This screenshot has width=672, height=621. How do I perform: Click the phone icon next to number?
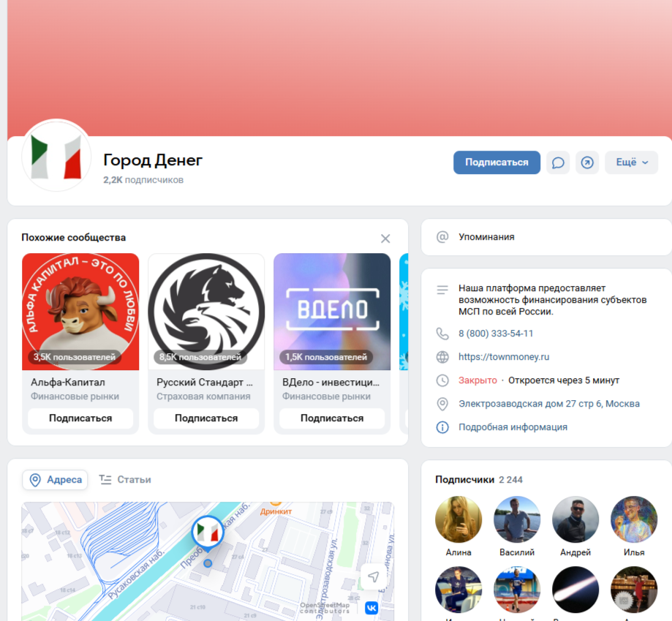442,334
